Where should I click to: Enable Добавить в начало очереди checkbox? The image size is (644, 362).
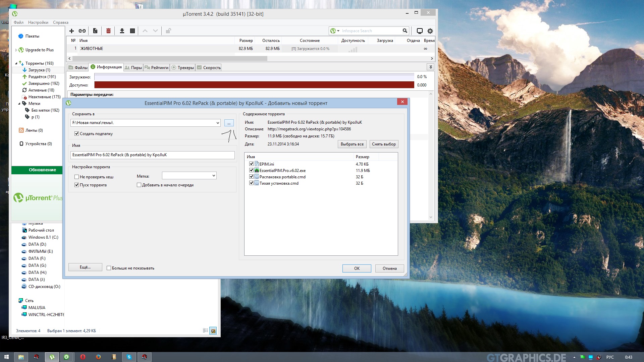(x=139, y=185)
